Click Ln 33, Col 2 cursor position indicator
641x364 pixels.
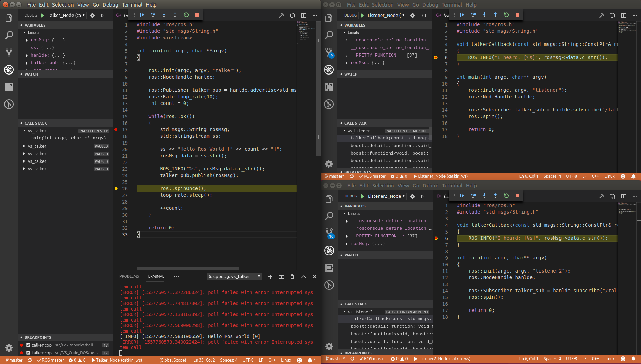(204, 360)
